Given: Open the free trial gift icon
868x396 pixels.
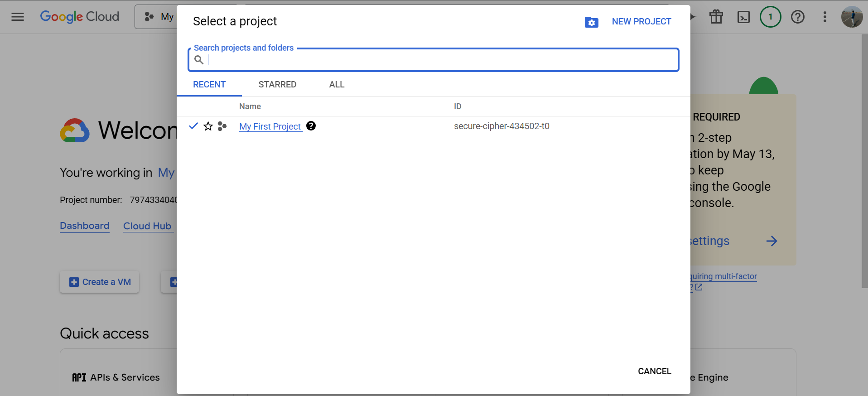Looking at the screenshot, I should click(716, 17).
